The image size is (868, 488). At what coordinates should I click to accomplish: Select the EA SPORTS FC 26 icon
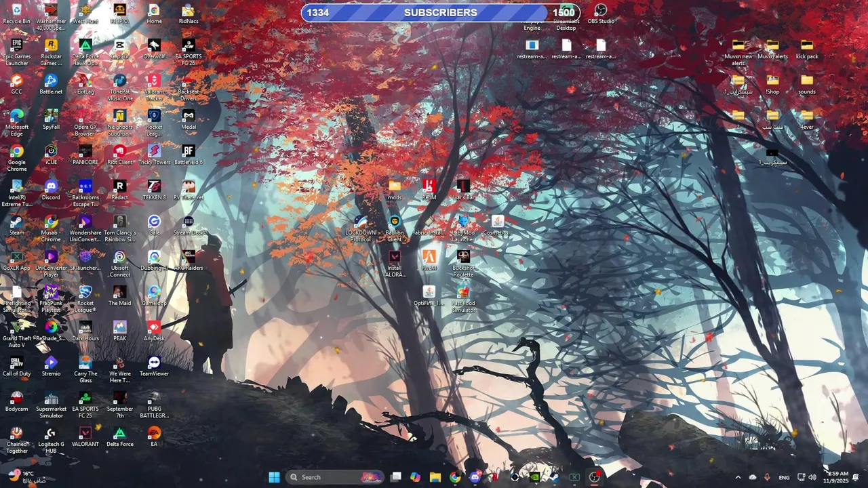189,52
